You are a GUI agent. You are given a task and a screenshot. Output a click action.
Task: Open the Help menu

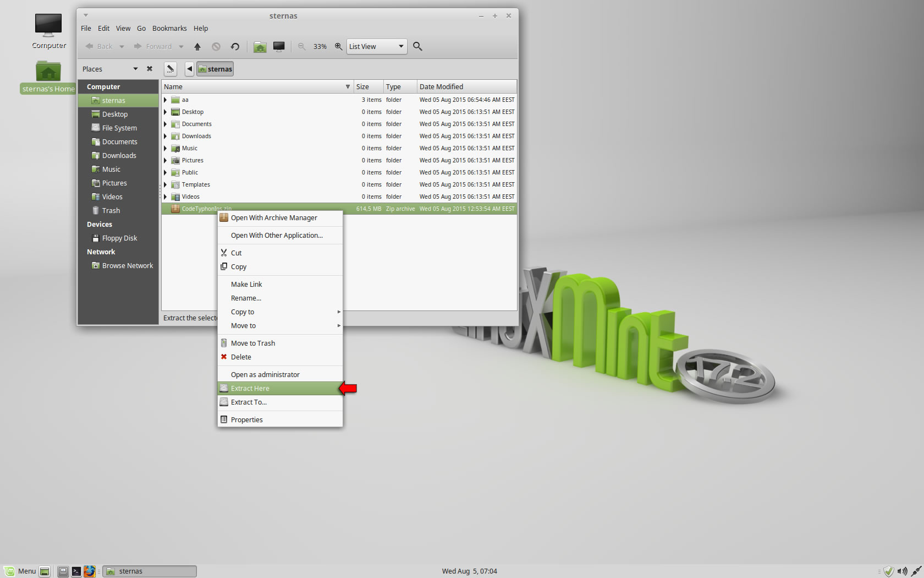click(201, 28)
